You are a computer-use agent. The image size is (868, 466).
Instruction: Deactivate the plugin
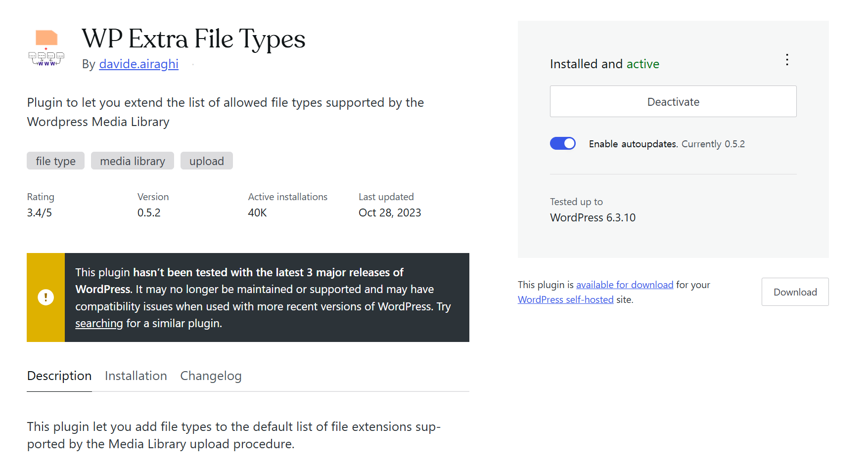(x=673, y=101)
